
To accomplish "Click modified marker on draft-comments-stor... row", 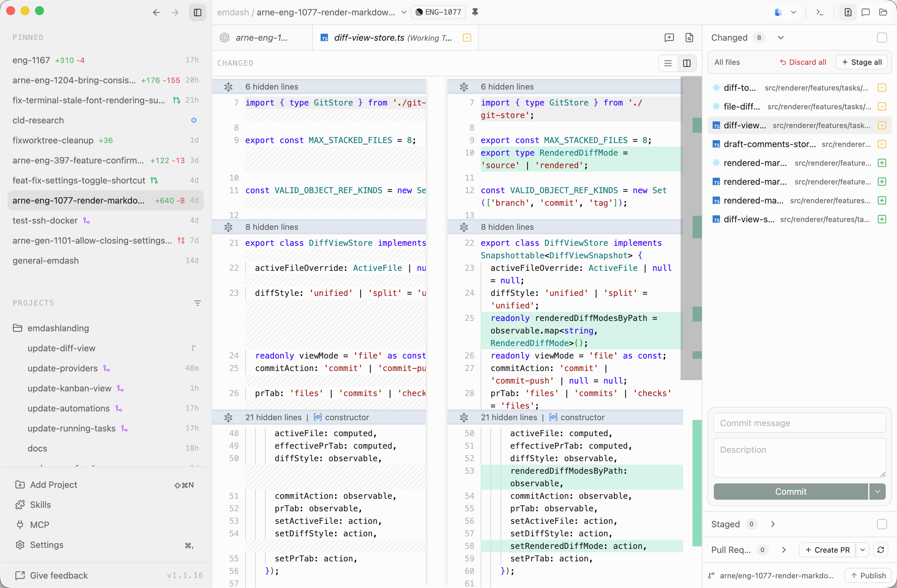I will click(882, 144).
